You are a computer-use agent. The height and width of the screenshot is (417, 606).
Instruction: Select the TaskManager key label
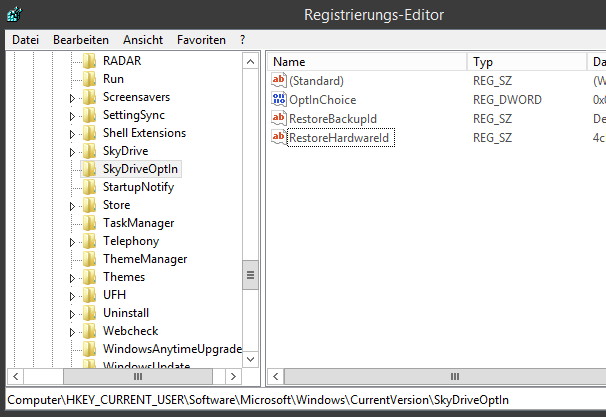click(x=138, y=223)
